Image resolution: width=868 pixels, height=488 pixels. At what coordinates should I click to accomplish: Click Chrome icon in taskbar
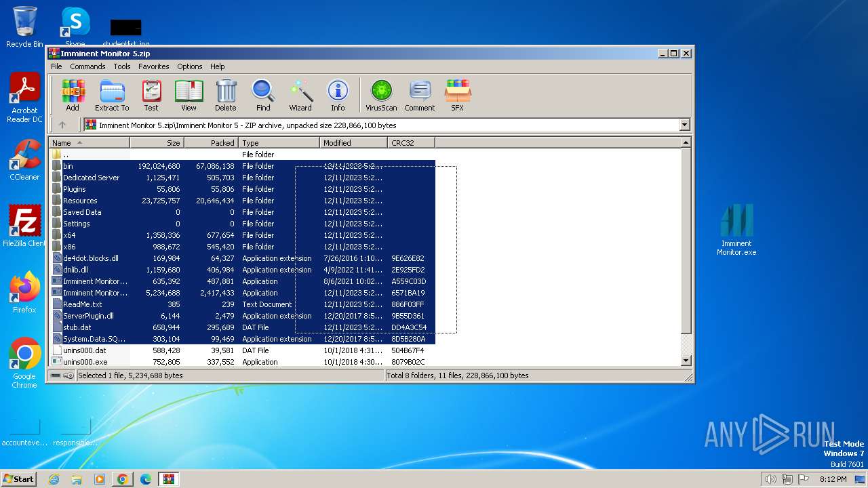[123, 479]
